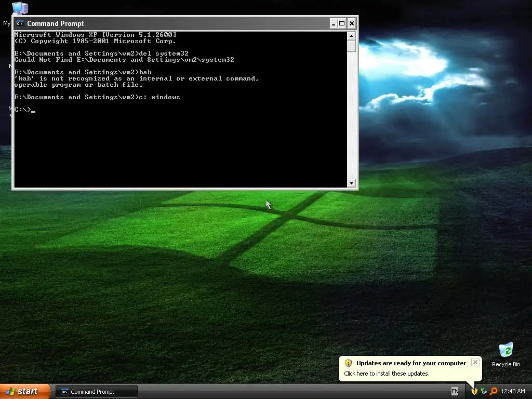
Task: Click the 'Could Not Find' error line
Action: pos(124,60)
